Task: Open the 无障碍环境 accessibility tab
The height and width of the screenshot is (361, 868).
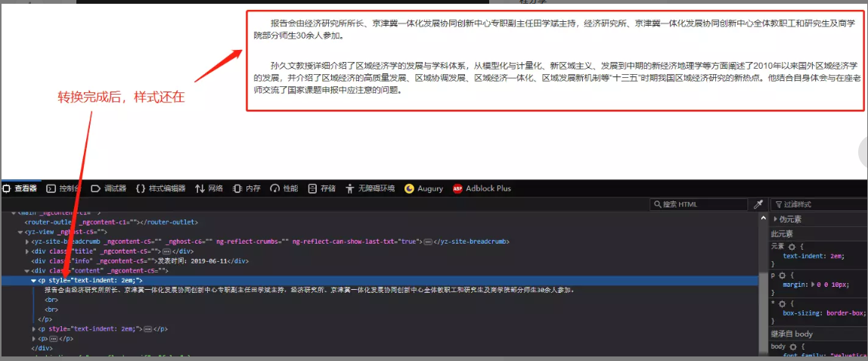Action: (370, 188)
